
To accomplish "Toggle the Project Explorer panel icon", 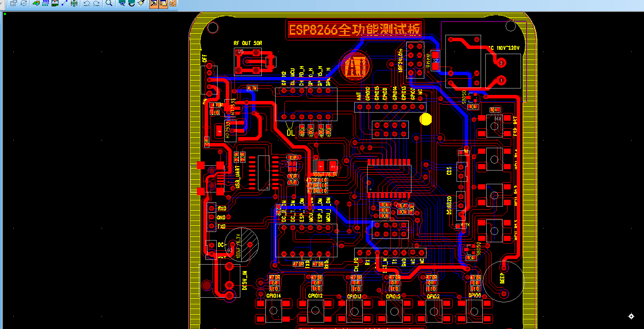I will pyautogui.click(x=163, y=3).
